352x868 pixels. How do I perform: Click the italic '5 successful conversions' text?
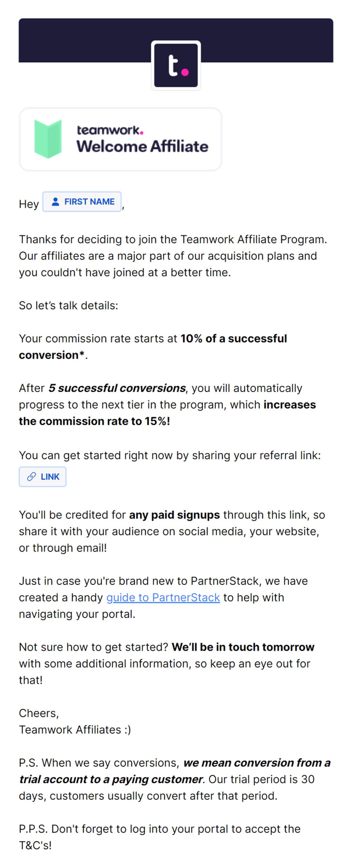click(117, 388)
